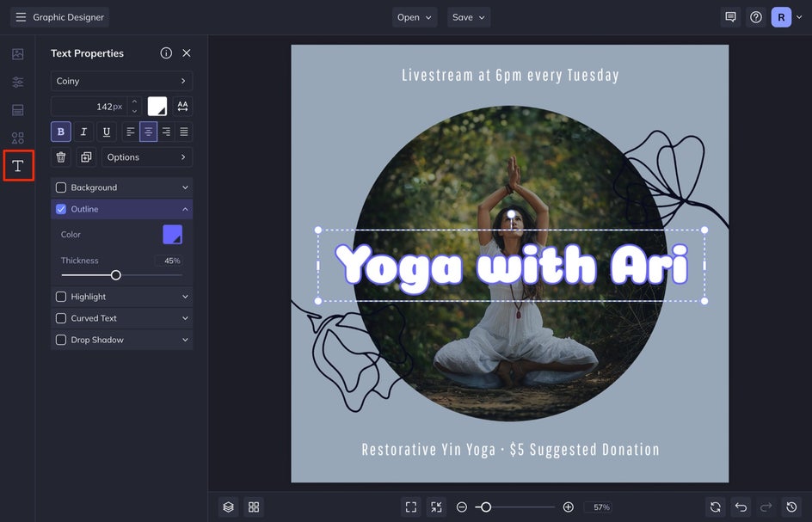Select the Text tool in sidebar
The image size is (812, 522).
[x=18, y=166]
